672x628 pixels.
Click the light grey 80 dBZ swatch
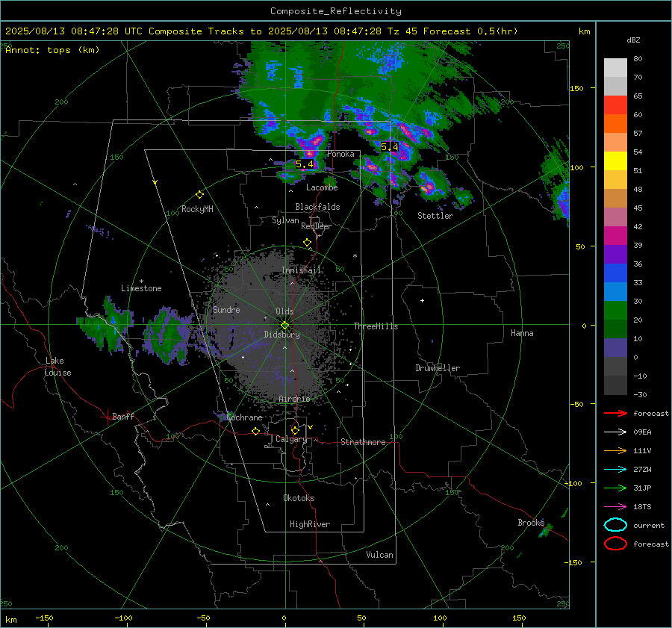point(615,67)
